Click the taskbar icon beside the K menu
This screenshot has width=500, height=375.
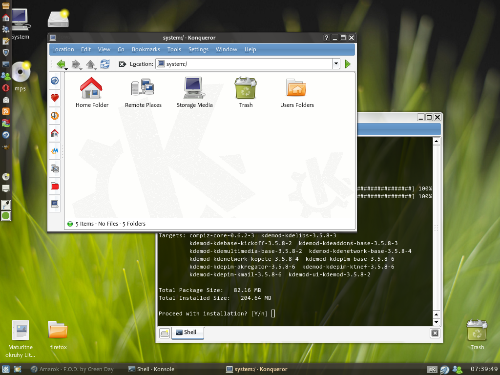point(17,369)
